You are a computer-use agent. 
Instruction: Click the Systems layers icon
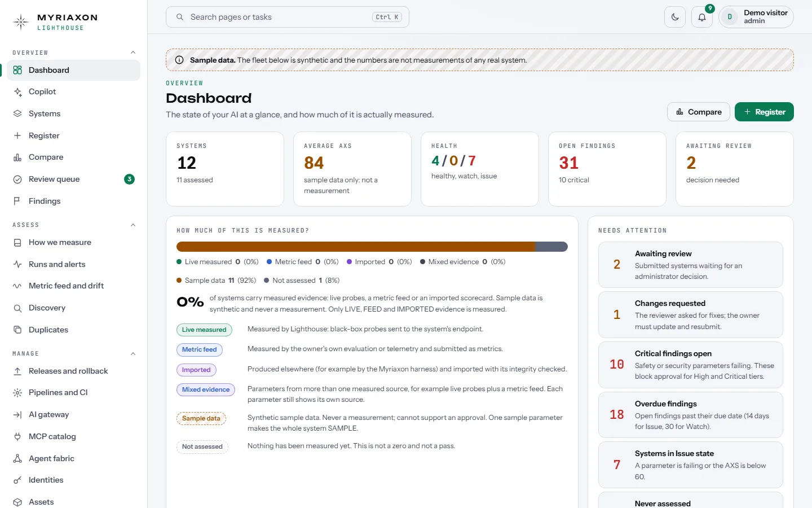[17, 113]
